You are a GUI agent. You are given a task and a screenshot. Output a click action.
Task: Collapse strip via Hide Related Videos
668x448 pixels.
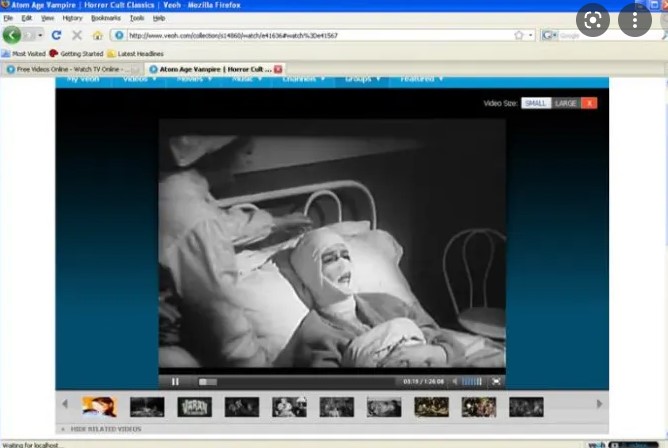(x=106, y=429)
